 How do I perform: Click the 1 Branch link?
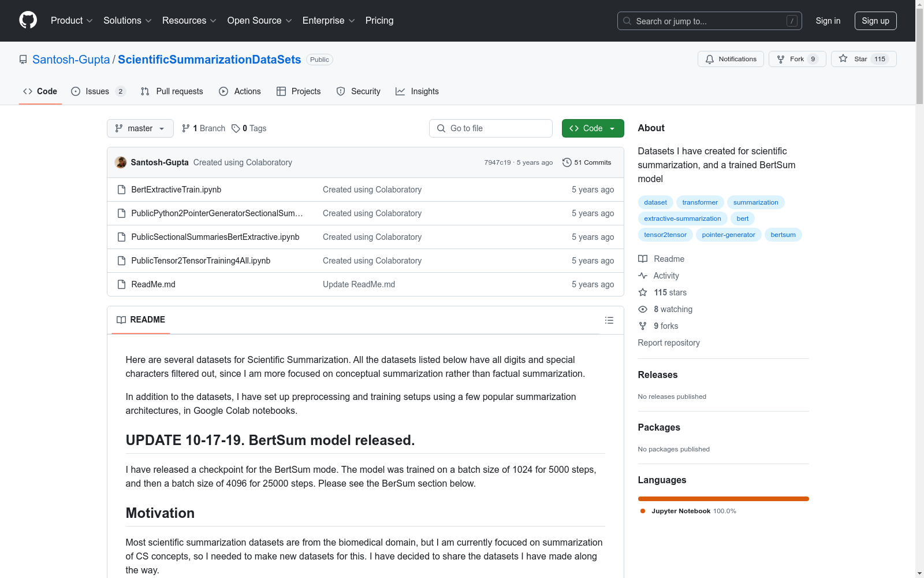tap(203, 128)
